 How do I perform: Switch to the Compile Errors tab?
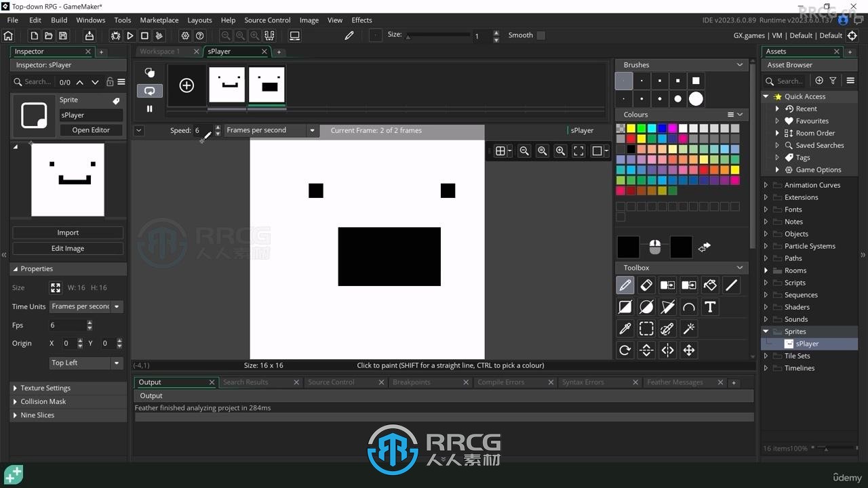[500, 382]
